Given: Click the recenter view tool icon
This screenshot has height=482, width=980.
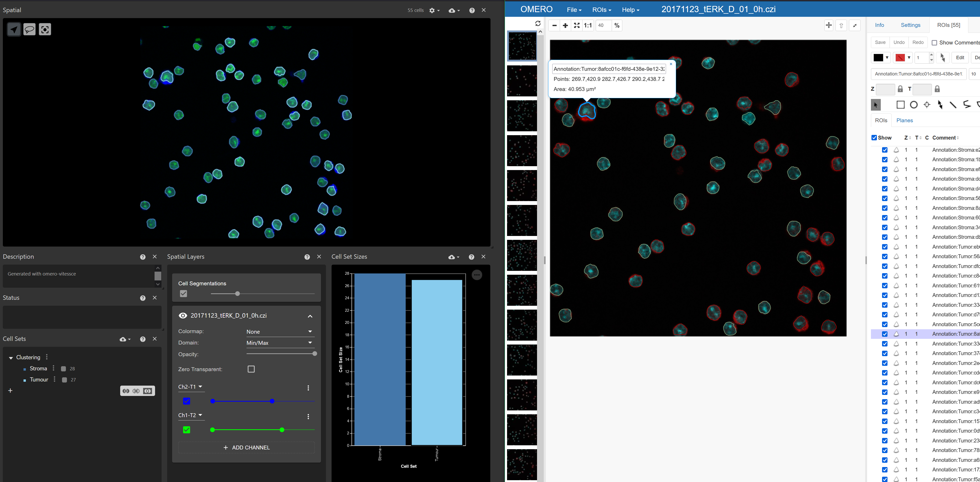Looking at the screenshot, I should [x=45, y=29].
